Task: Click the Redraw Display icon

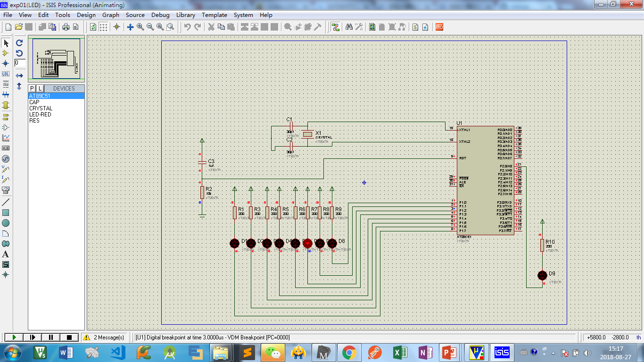Action: point(93,27)
